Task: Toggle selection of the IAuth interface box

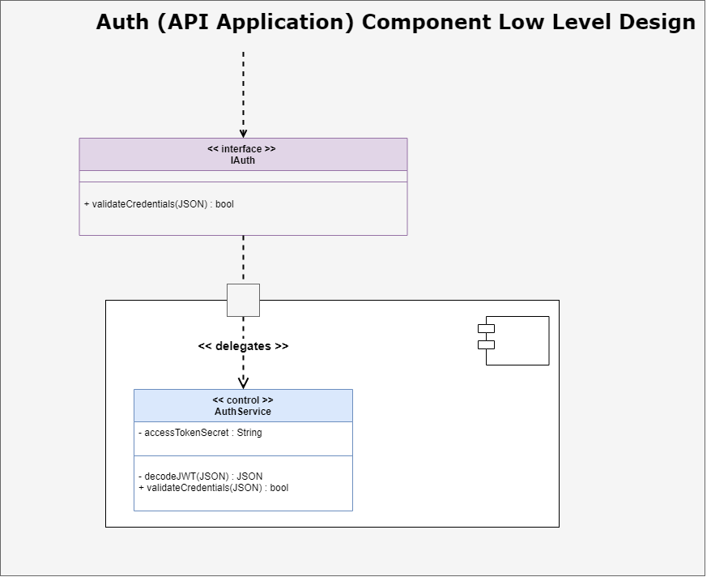Action: 242,186
